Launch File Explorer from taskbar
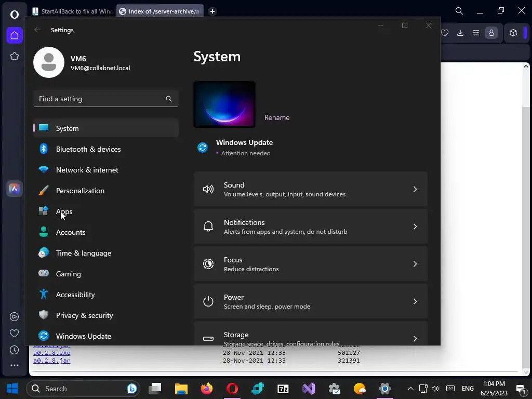This screenshot has height=399, width=532. (x=181, y=389)
